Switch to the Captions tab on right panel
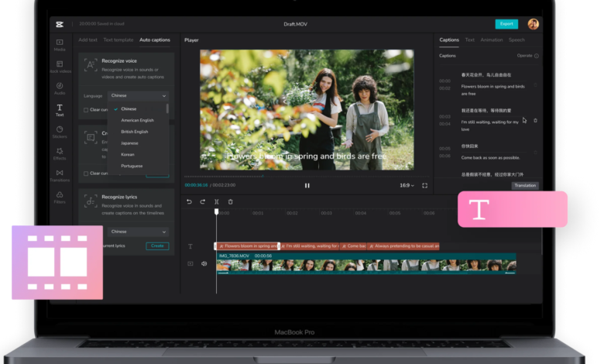Image resolution: width=604 pixels, height=364 pixels. pyautogui.click(x=449, y=39)
